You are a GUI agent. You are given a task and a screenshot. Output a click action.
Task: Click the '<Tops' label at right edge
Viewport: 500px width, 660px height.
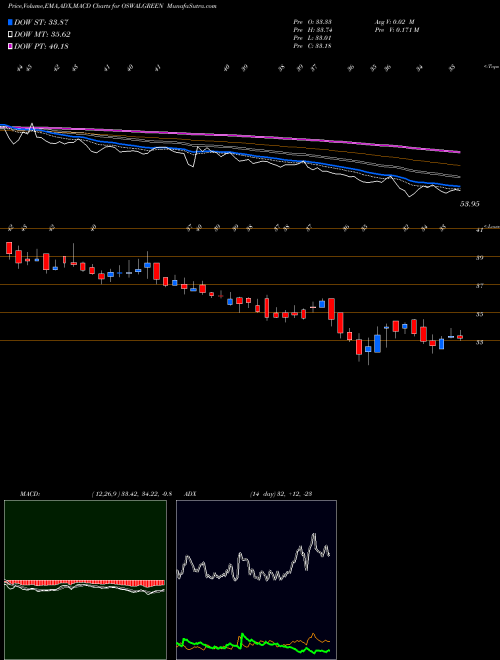point(491,67)
